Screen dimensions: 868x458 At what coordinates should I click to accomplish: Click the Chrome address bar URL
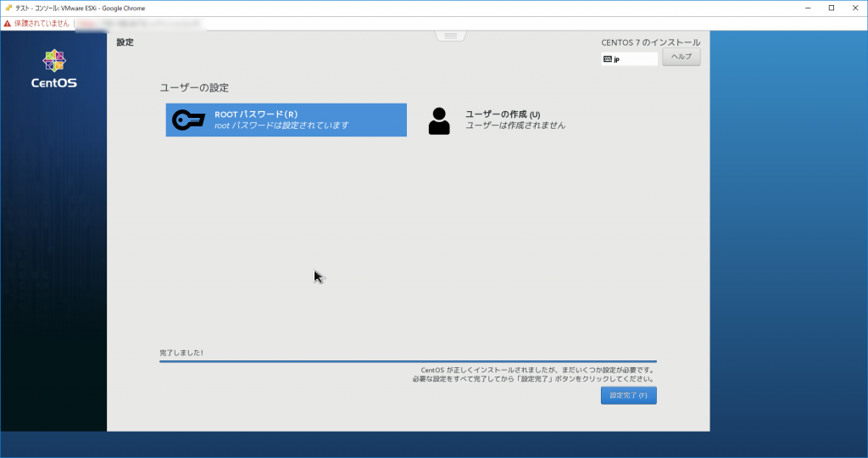tap(140, 23)
